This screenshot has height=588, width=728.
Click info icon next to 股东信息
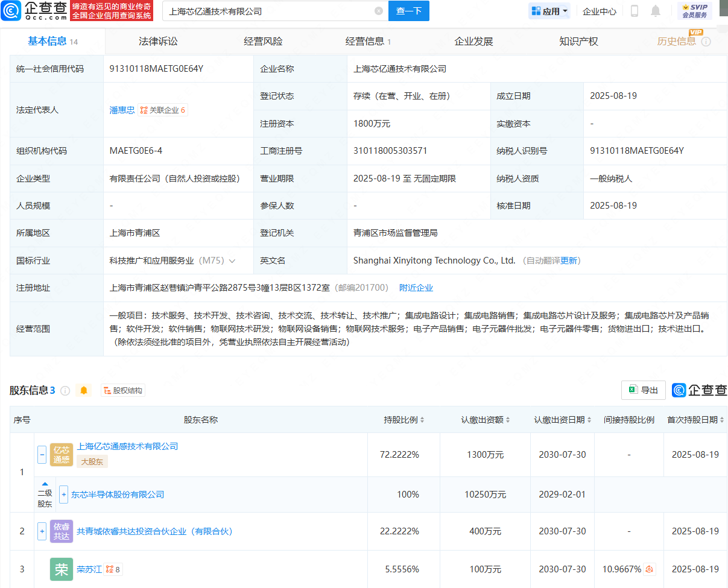point(65,391)
